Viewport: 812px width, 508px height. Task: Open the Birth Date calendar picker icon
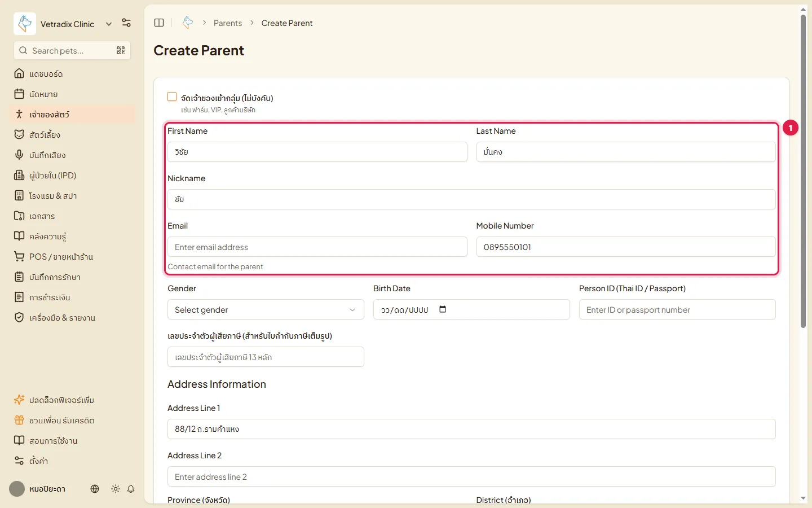tap(443, 309)
